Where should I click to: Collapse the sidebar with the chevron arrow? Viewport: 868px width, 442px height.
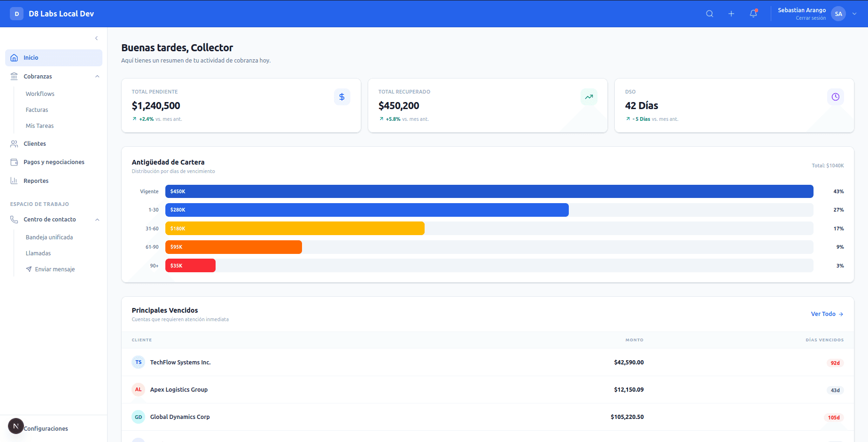[x=96, y=38]
